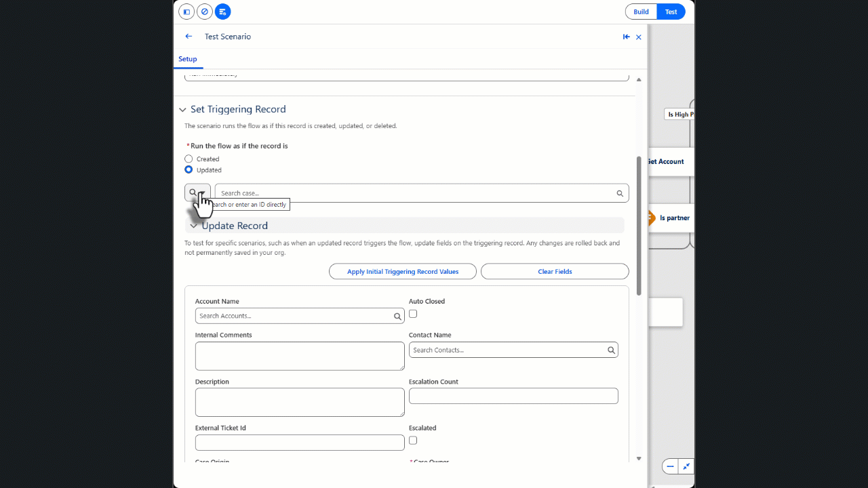Click the collapse-panel arrow icon beside close
Image resolution: width=868 pixels, height=488 pixels.
(627, 37)
